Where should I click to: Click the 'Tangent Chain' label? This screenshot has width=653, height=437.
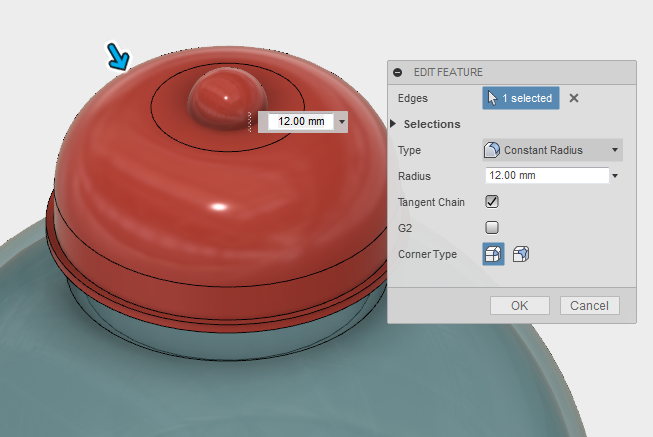point(431,202)
